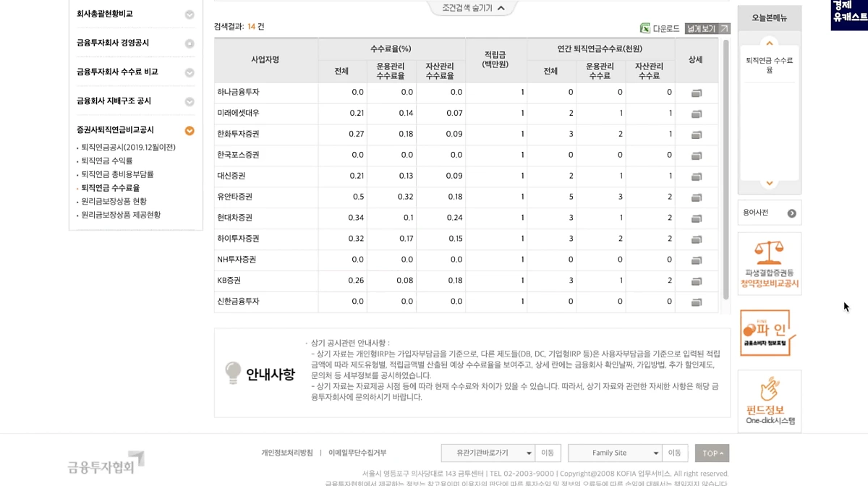This screenshot has width=868, height=486.
Task: Click the results table vertical scrollbar
Action: (x=726, y=169)
